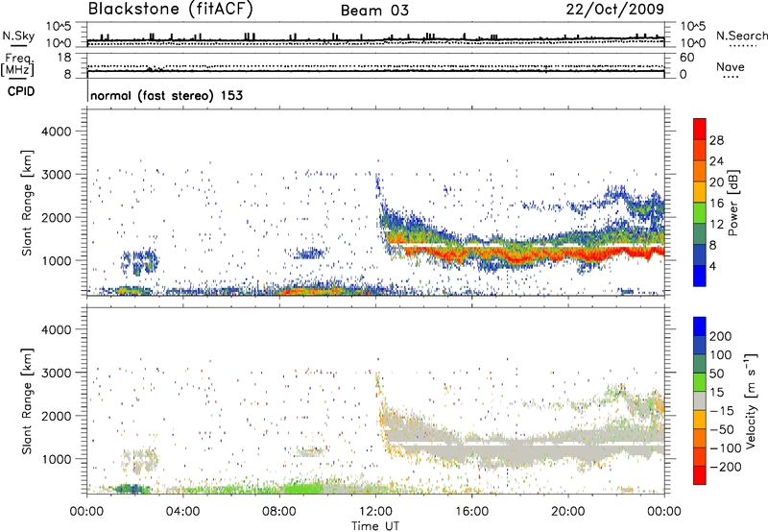Click the "Blackstone (fitACF)" plot title
The image size is (768, 532).
click(x=171, y=9)
